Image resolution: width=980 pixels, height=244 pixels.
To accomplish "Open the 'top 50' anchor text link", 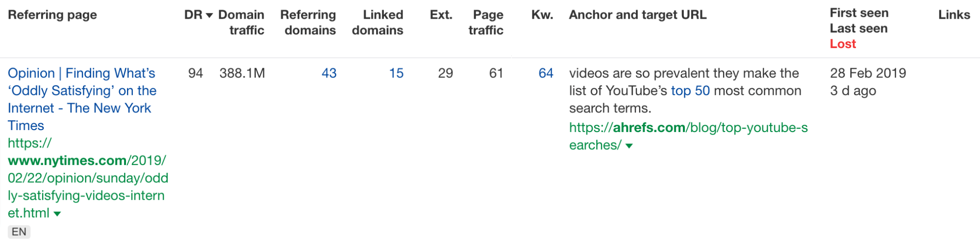I will click(690, 91).
